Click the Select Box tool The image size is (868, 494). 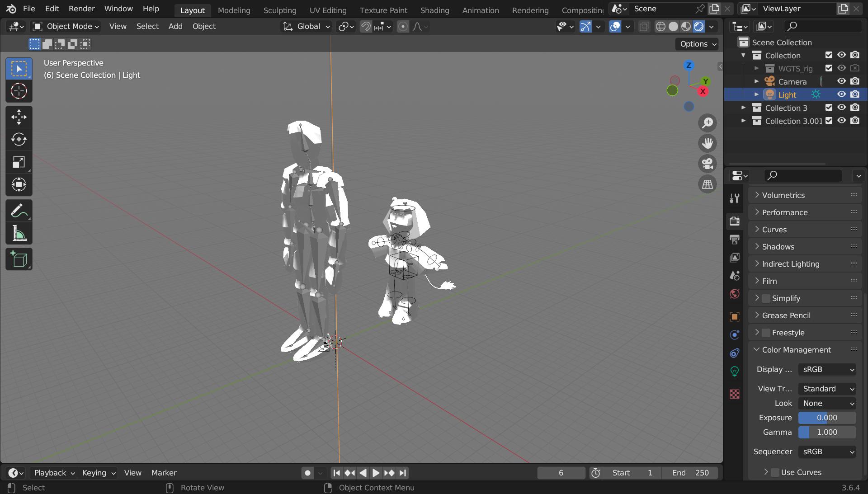tap(19, 69)
